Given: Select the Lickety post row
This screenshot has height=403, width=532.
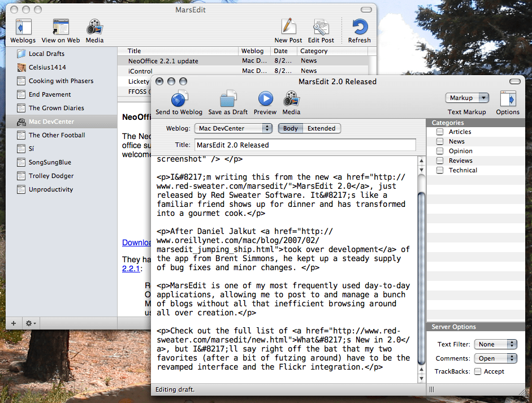Looking at the screenshot, I should [x=135, y=81].
